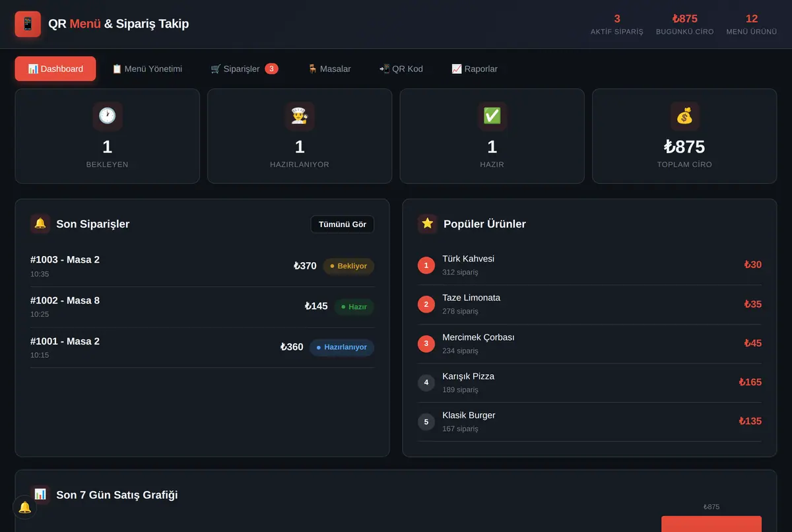Click the Tümünü Gör button

tap(343, 224)
